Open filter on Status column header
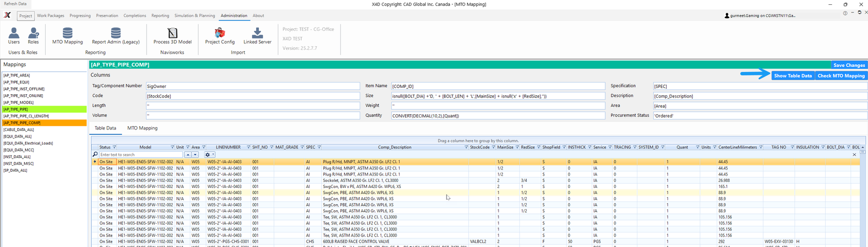The height and width of the screenshot is (247, 868). [114, 147]
